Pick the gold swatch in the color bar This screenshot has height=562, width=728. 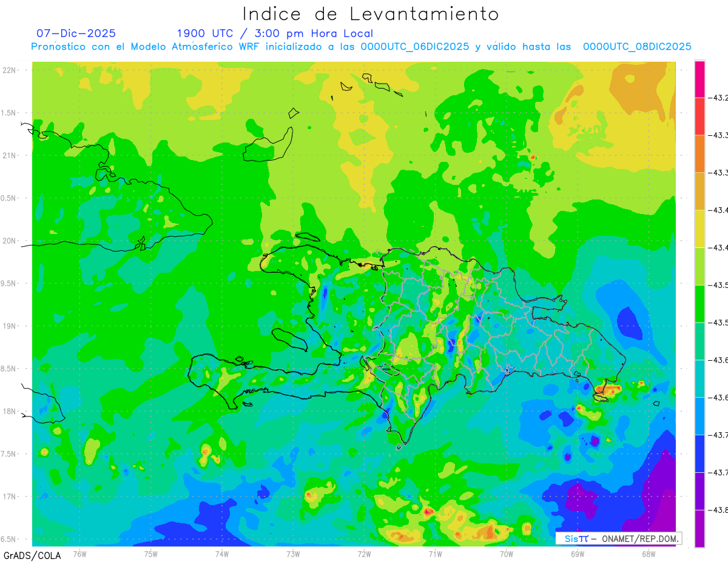699,192
